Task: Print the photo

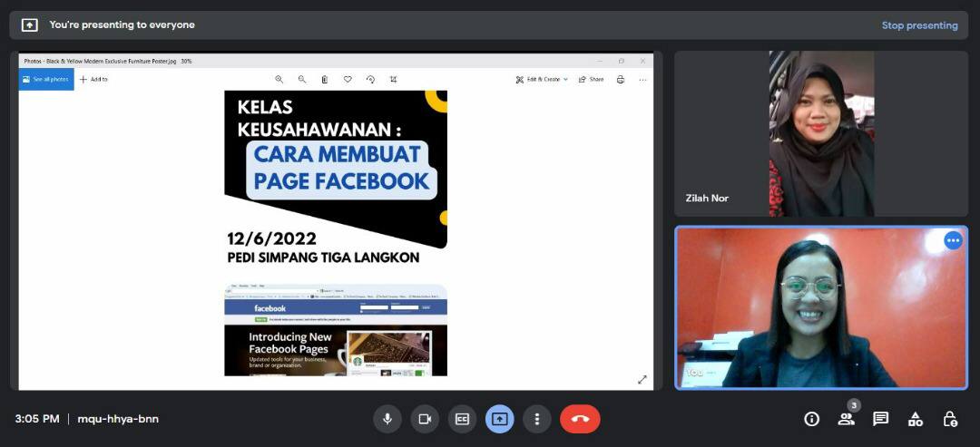Action: pos(620,79)
